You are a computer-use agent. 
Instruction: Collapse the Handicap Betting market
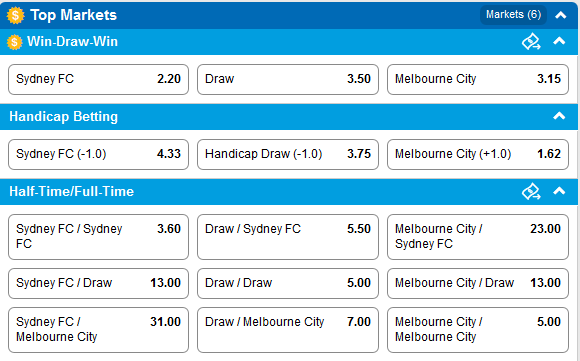pos(559,116)
